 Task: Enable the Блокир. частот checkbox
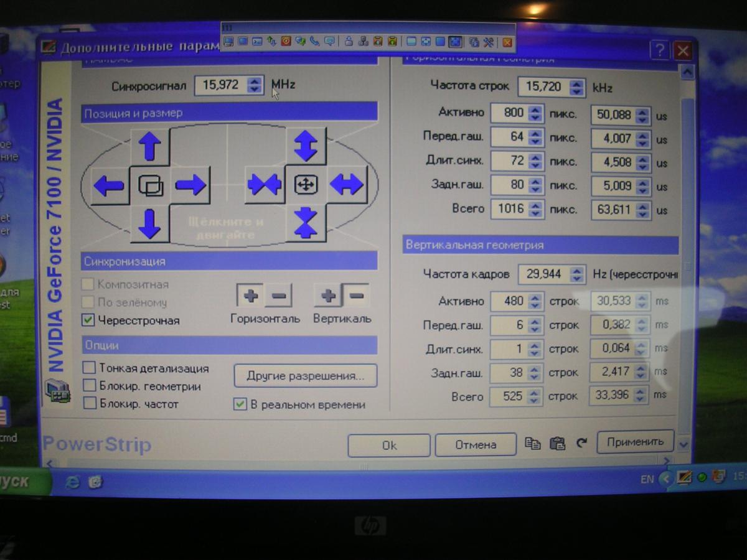(90, 404)
